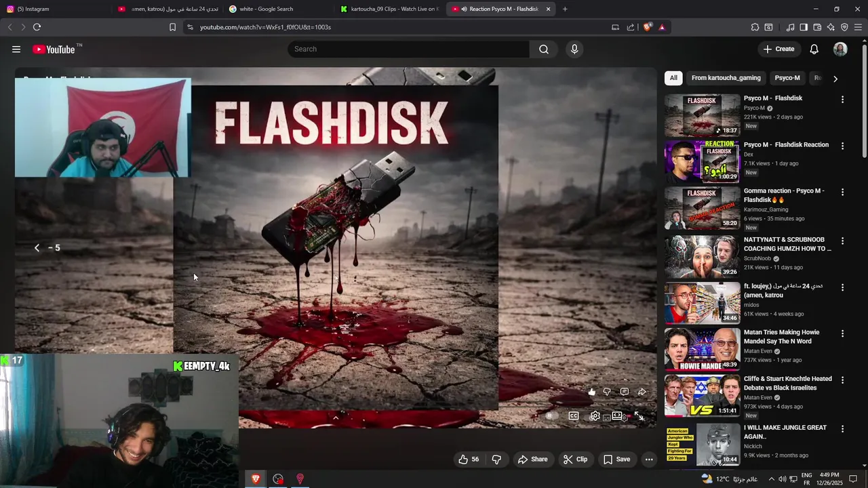The height and width of the screenshot is (488, 868).
Task: Switch to white - Google Search tab
Action: pos(277,9)
